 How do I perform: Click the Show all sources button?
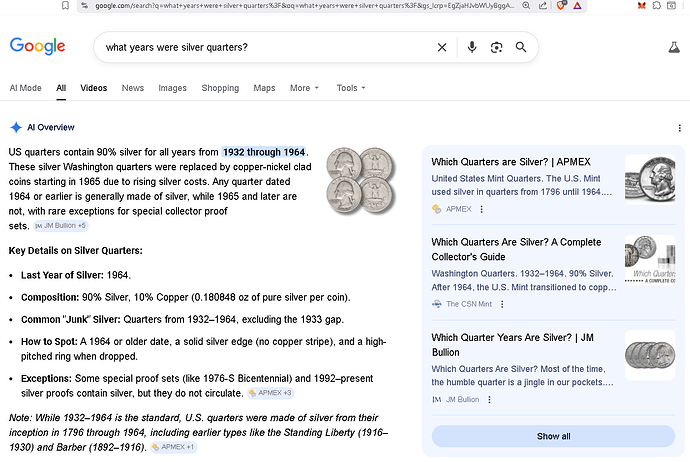point(553,436)
